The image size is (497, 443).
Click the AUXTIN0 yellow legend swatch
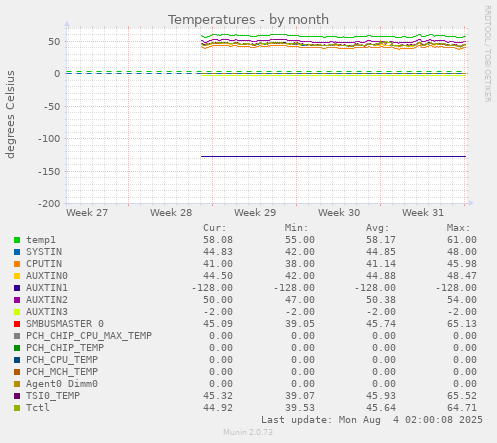[17, 276]
